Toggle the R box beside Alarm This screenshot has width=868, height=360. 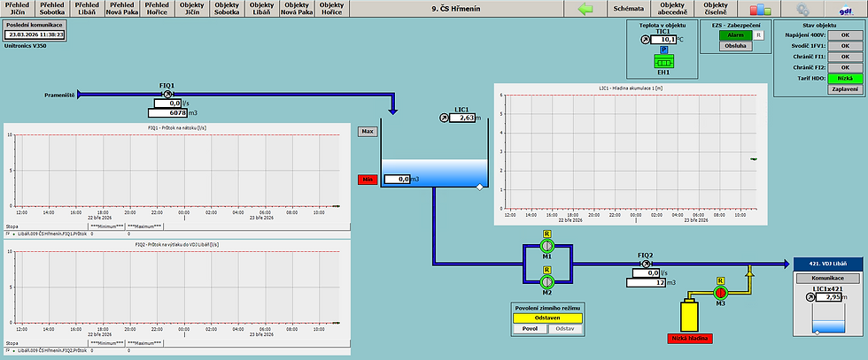coord(759,34)
